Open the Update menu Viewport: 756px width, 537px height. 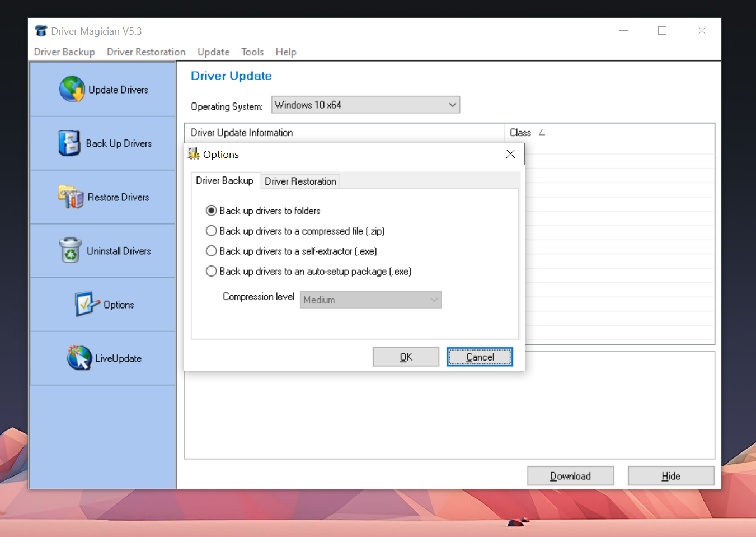213,52
